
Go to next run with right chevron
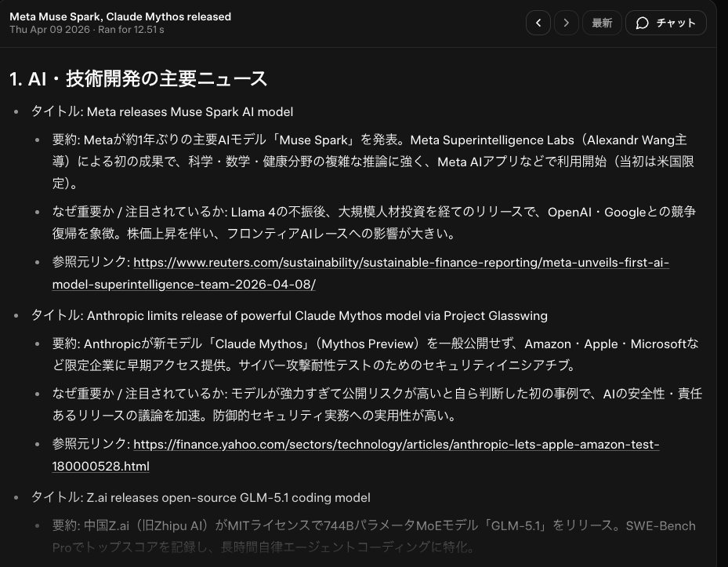coord(566,23)
